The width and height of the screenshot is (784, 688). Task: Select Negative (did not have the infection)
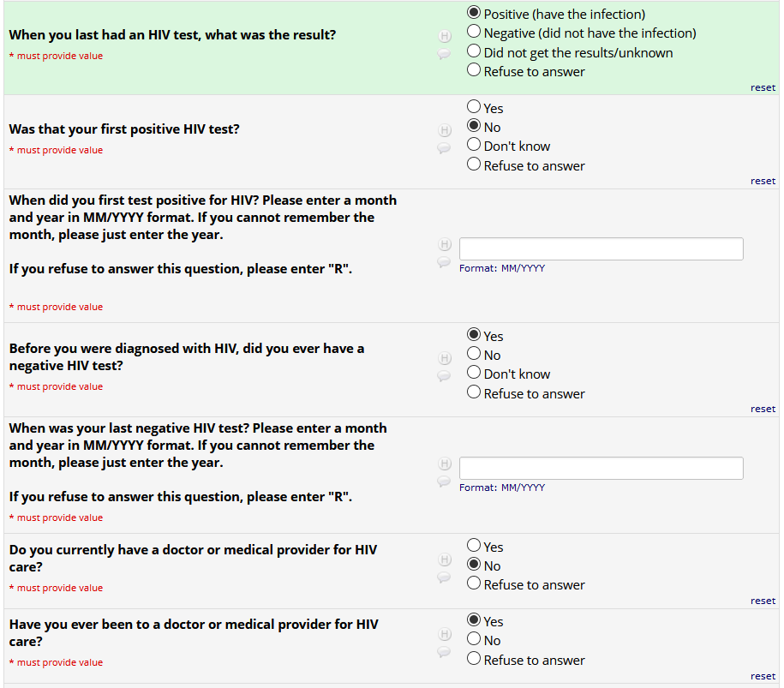click(x=474, y=33)
